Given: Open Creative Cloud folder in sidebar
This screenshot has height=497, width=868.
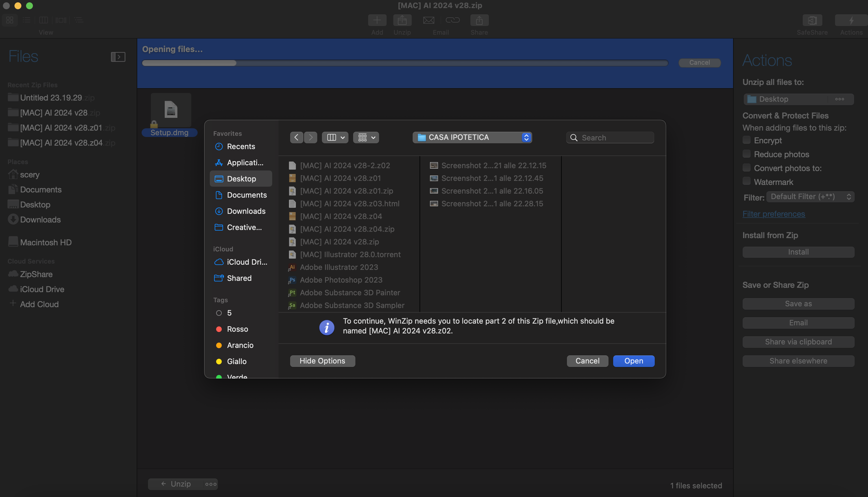Looking at the screenshot, I should [241, 227].
